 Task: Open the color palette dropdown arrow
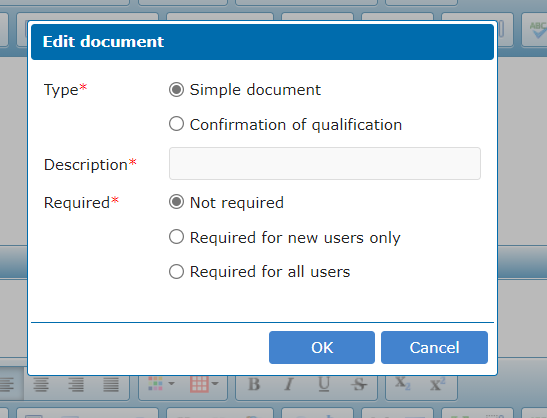[171, 383]
